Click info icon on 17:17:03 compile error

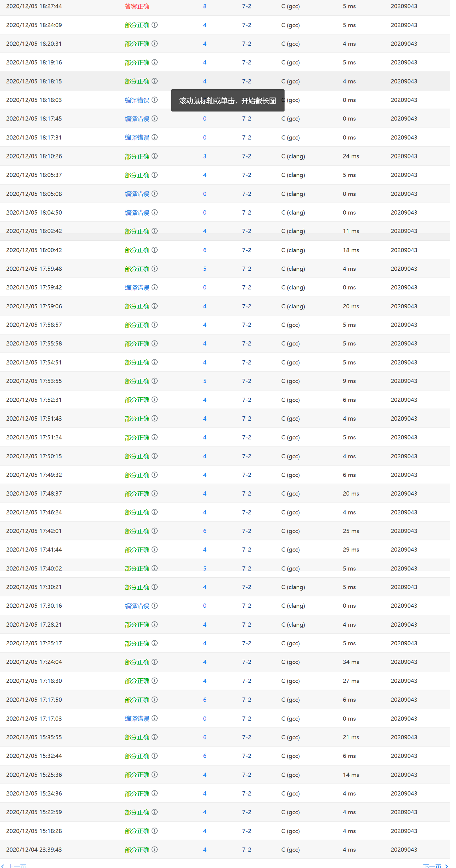(155, 718)
